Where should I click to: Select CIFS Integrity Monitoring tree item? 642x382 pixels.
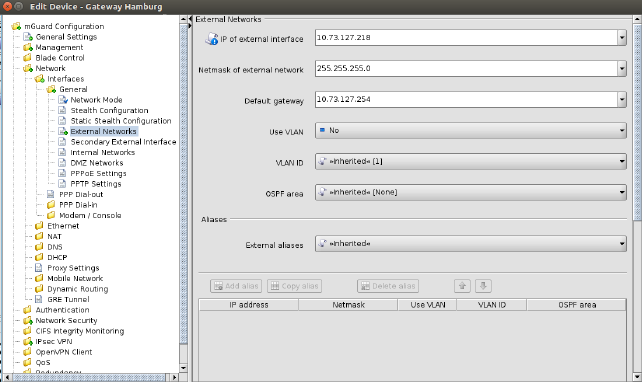[x=79, y=331]
